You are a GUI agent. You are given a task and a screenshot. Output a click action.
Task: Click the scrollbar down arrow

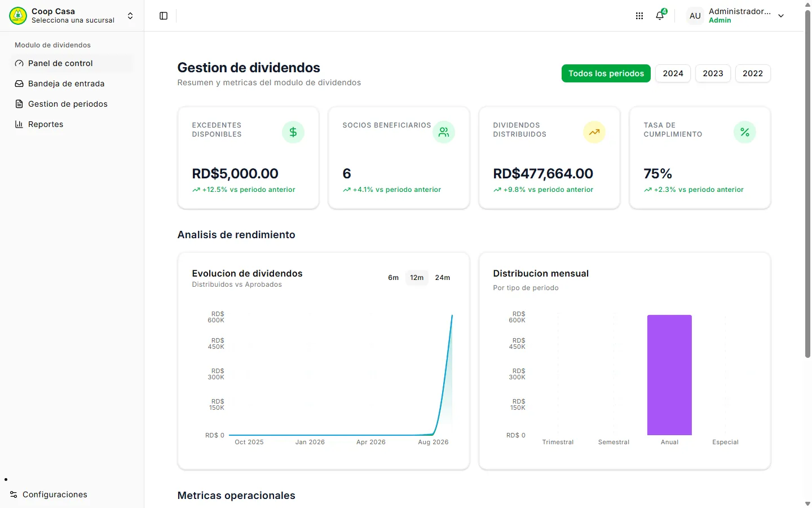point(807,503)
